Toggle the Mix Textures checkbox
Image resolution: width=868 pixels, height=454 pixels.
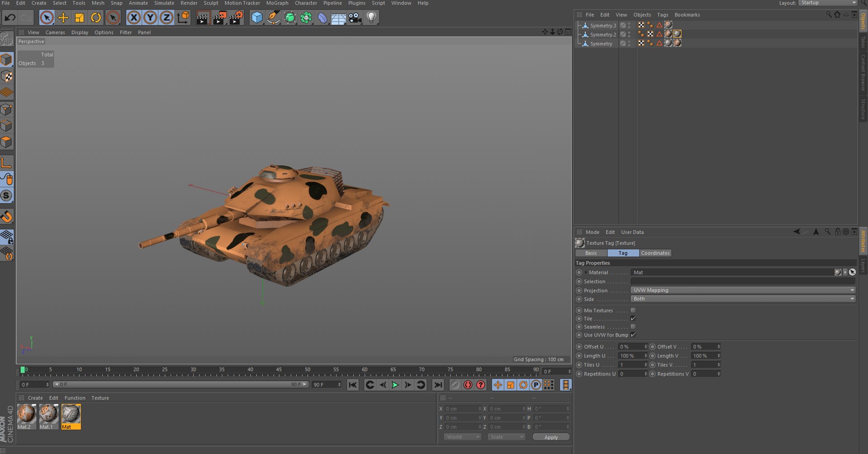[633, 310]
